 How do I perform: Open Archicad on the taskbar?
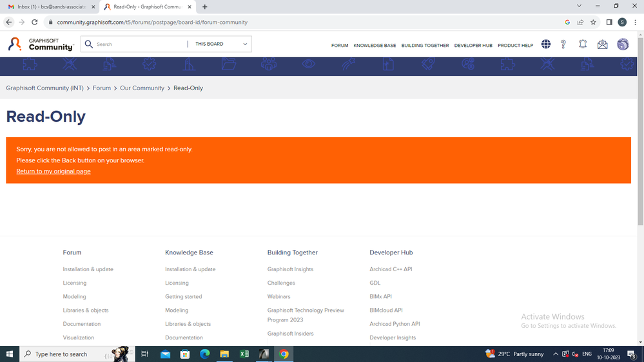point(264,354)
